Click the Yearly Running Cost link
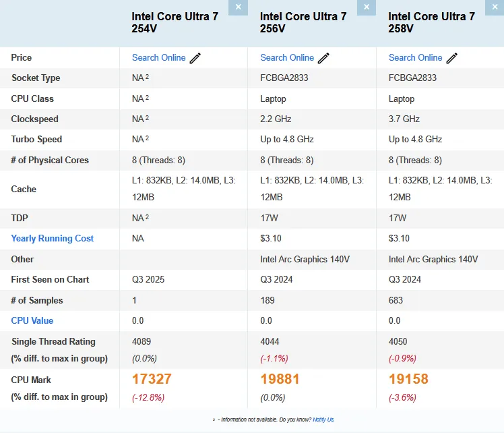This screenshot has height=433, width=504. (x=53, y=239)
